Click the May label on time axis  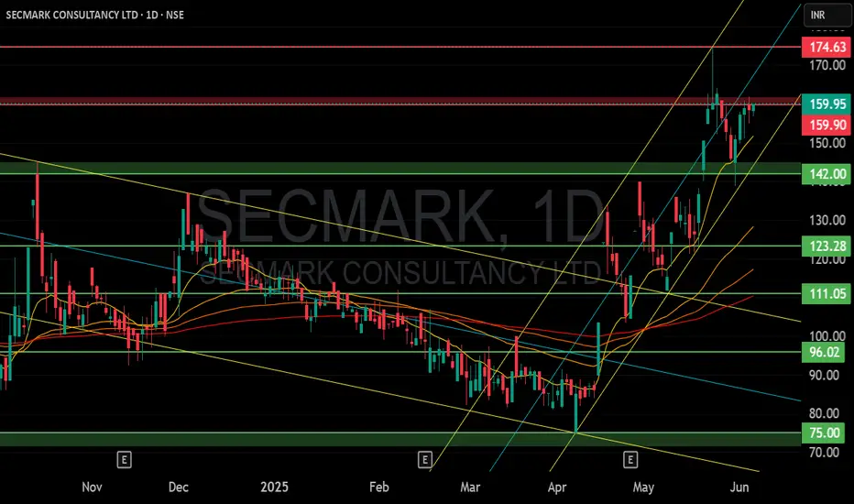pyautogui.click(x=643, y=488)
